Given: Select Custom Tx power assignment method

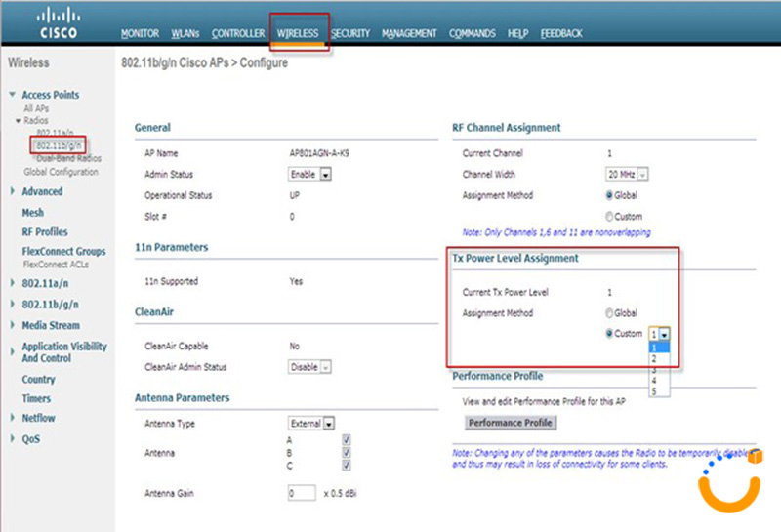Looking at the screenshot, I should tap(611, 334).
